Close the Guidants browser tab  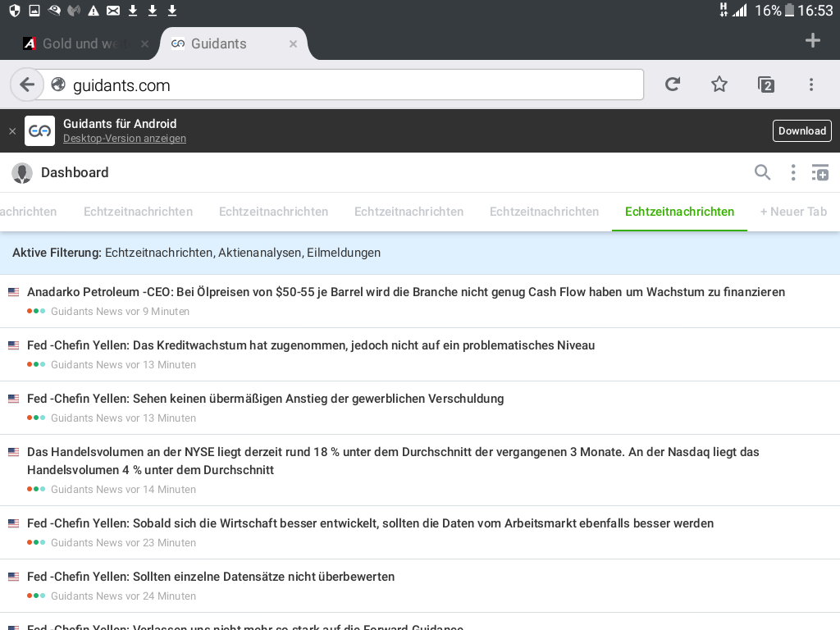tap(293, 44)
